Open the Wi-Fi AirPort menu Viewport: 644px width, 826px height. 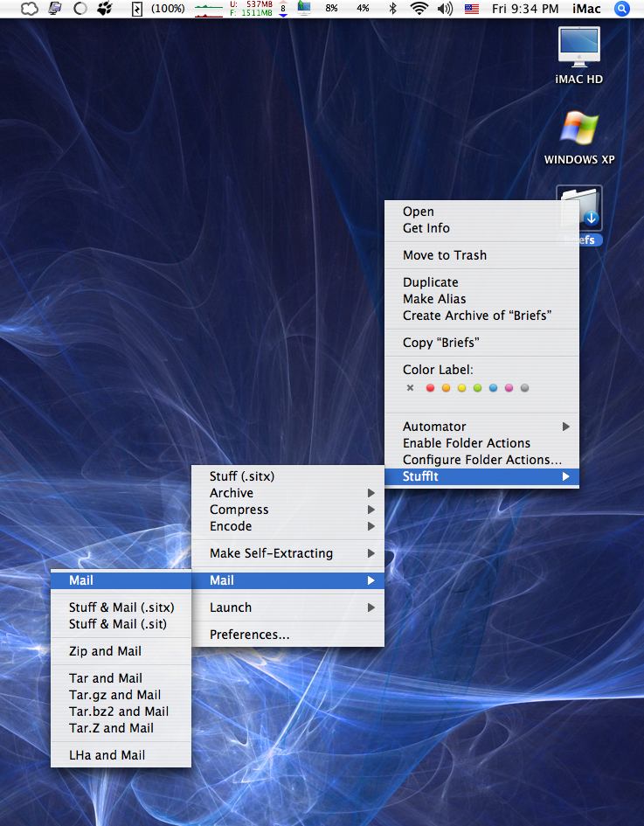click(x=419, y=9)
